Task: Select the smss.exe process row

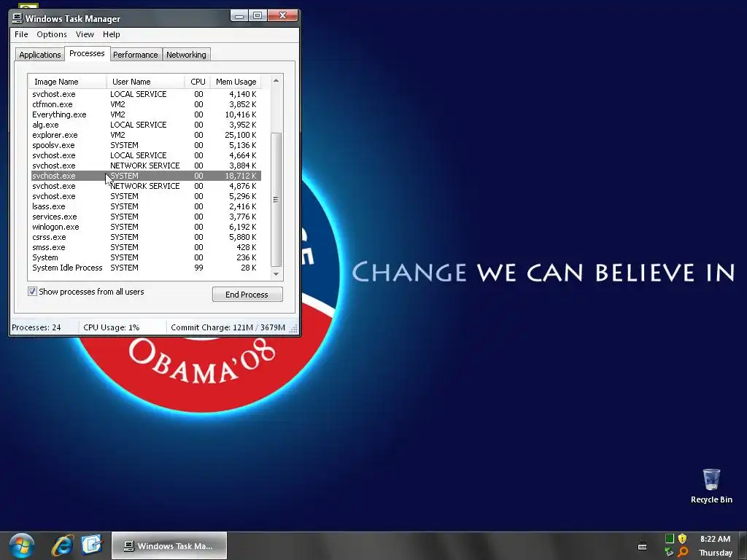Action: tap(146, 248)
